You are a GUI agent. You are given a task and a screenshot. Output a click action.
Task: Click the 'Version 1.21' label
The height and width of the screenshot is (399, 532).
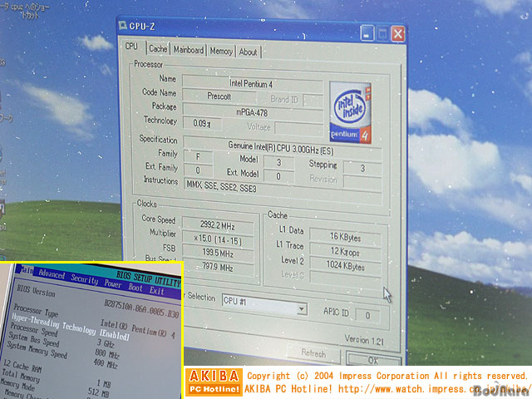click(364, 340)
